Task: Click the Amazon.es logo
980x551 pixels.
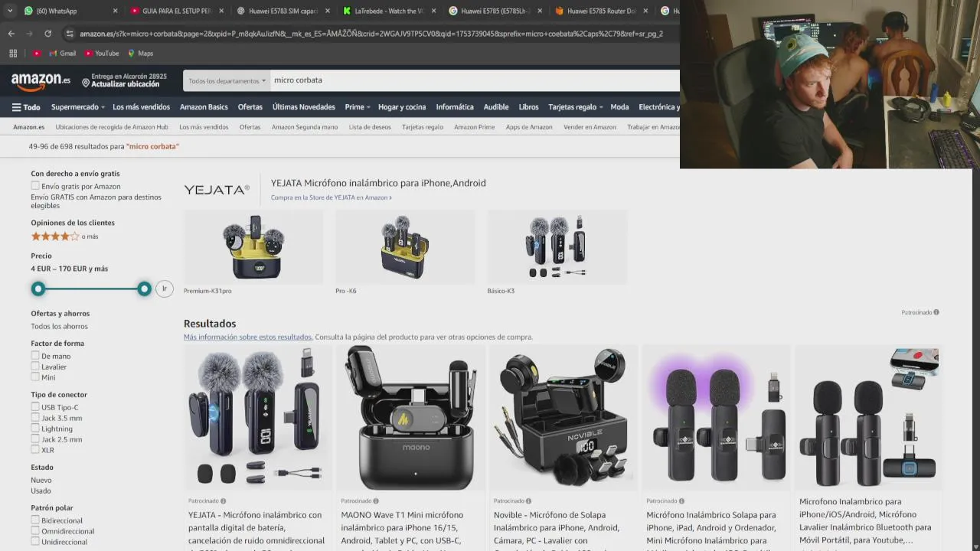Action: [x=41, y=80]
